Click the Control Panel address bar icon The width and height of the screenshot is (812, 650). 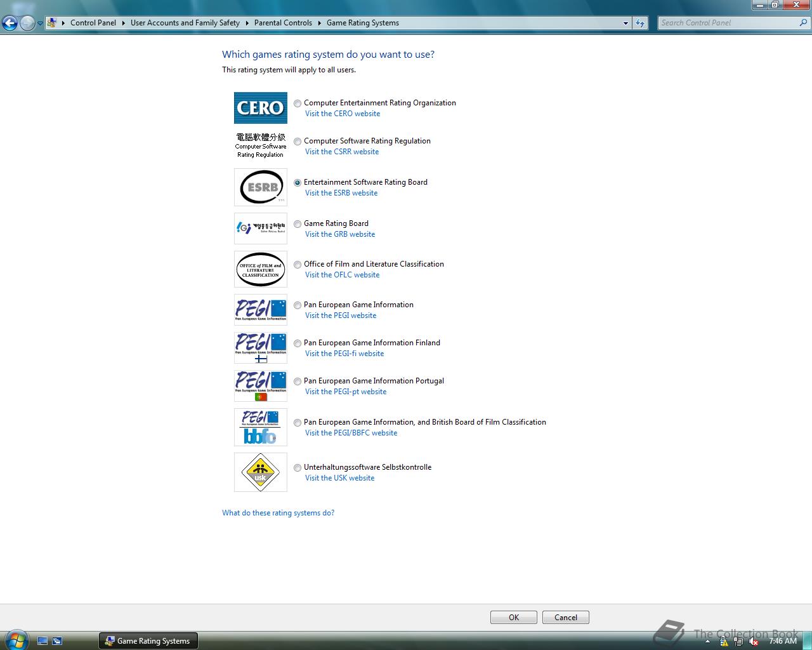click(x=52, y=23)
